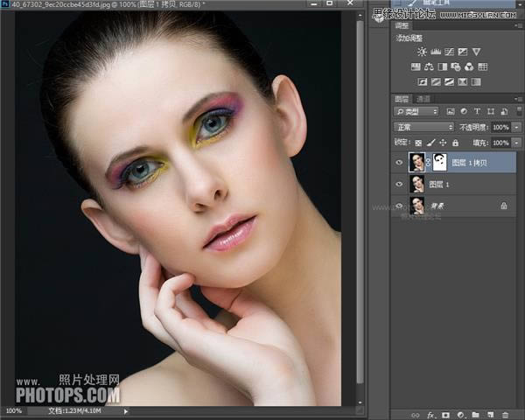Click the layer mask thumbnail of 图层 1 拷贝
Viewport: 525px width, 420px height.
[x=441, y=161]
